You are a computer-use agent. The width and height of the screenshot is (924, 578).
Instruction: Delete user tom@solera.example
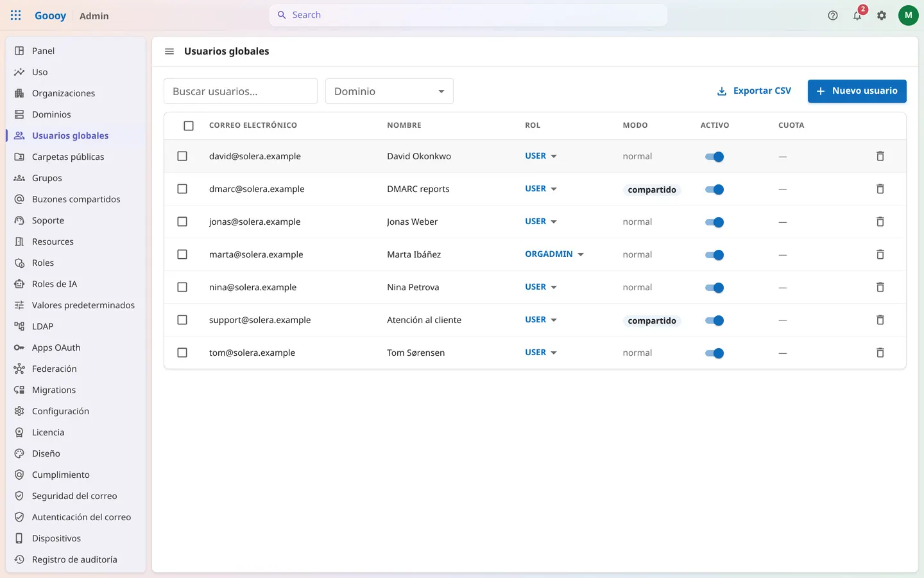880,353
